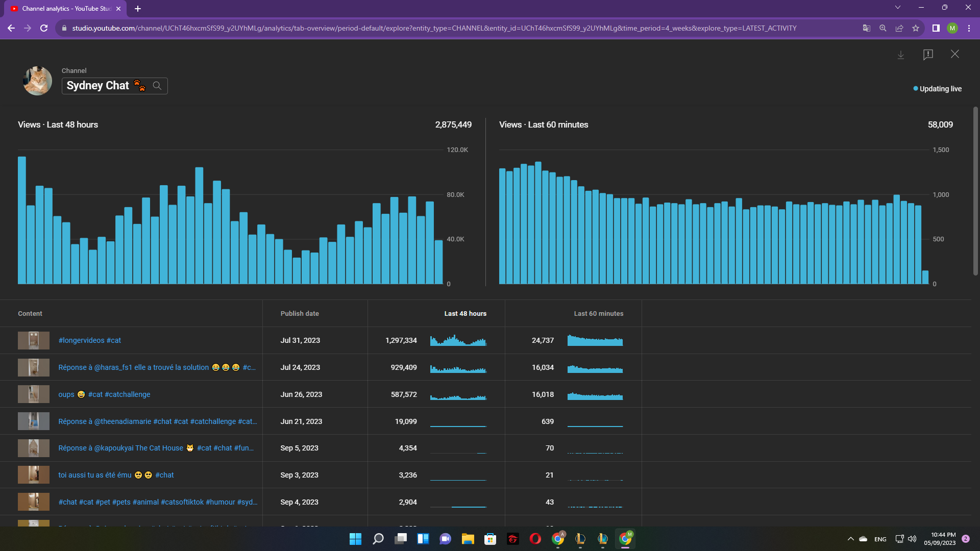The width and height of the screenshot is (980, 551).
Task: Click the Sydney Chat channel avatar
Action: (37, 81)
